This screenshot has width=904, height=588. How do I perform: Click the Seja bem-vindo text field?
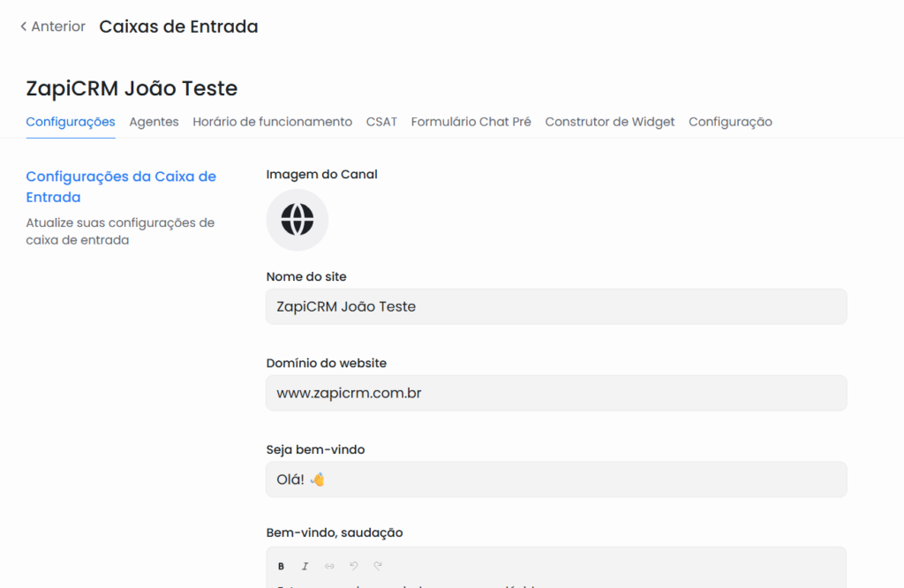point(556,479)
